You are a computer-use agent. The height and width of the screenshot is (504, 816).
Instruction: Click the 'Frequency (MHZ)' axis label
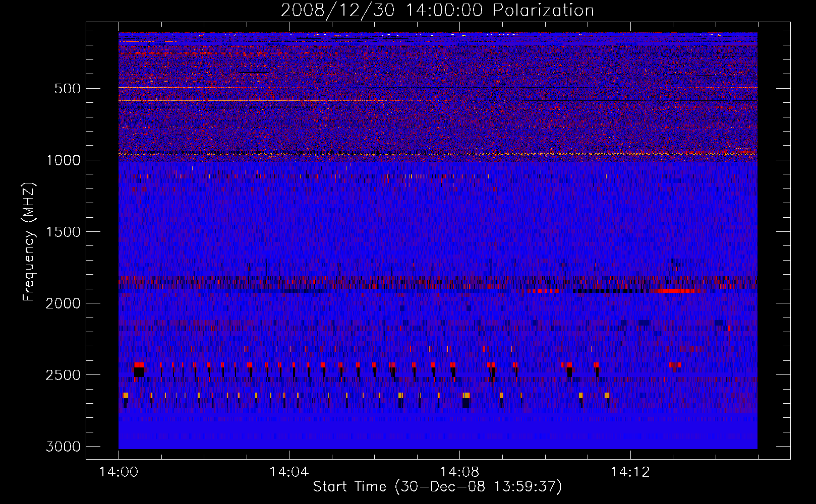(29, 242)
